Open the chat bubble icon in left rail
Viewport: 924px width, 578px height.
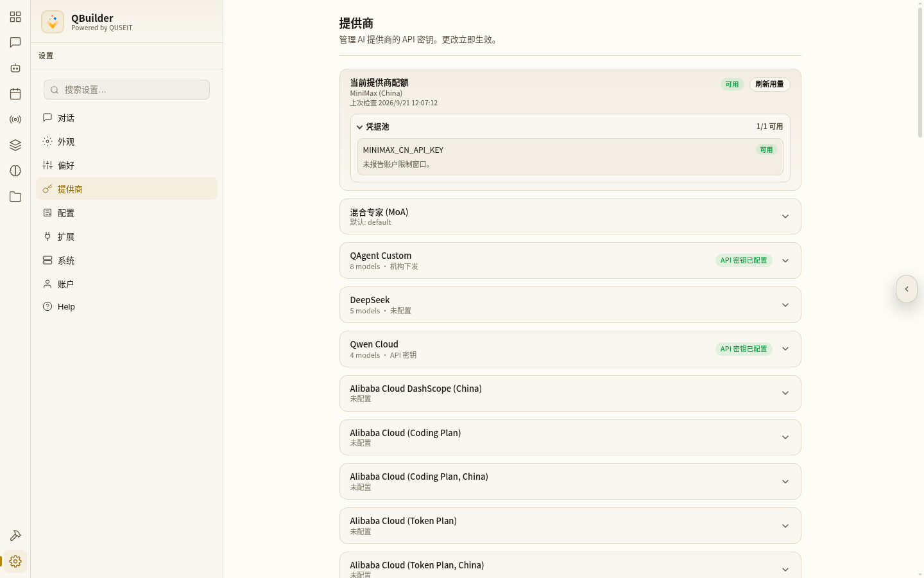point(15,42)
